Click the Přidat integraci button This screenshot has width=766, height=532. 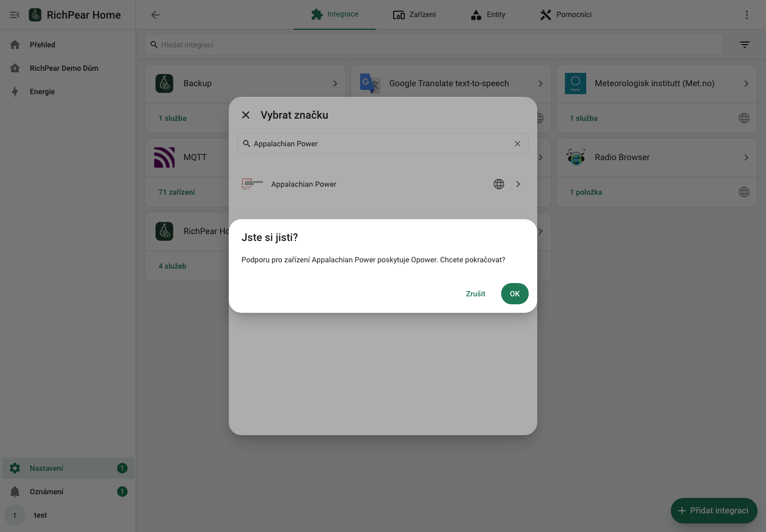point(714,511)
